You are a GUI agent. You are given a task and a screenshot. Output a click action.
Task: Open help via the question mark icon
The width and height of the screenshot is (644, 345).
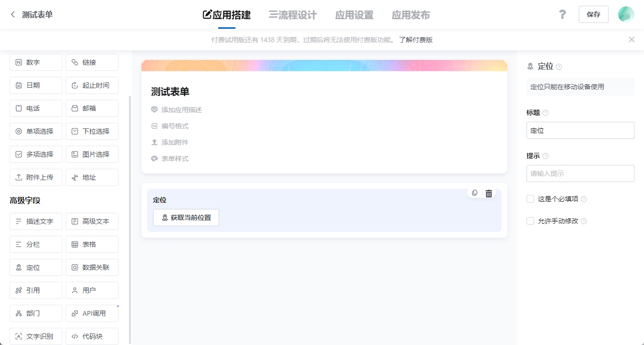click(562, 14)
